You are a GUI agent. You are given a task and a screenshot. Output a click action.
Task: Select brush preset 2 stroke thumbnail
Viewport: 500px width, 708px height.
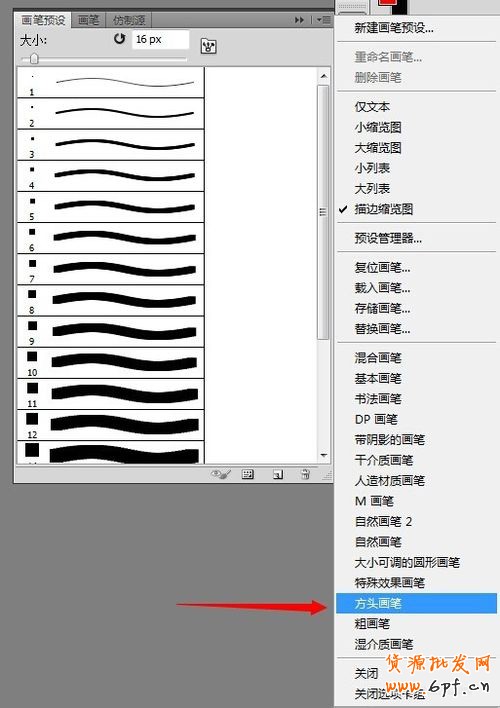pyautogui.click(x=111, y=113)
